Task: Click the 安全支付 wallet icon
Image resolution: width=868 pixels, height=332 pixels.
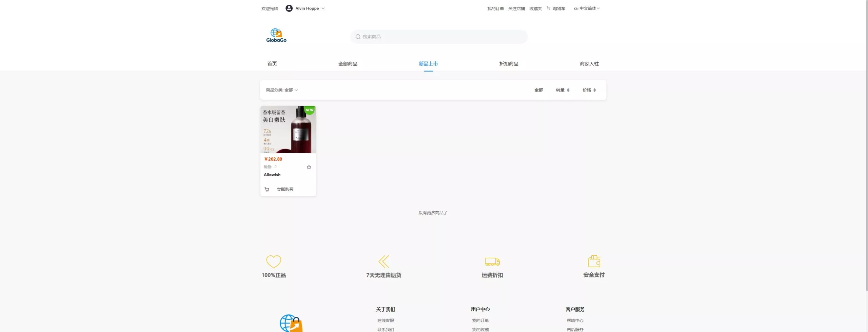Action: click(x=594, y=261)
